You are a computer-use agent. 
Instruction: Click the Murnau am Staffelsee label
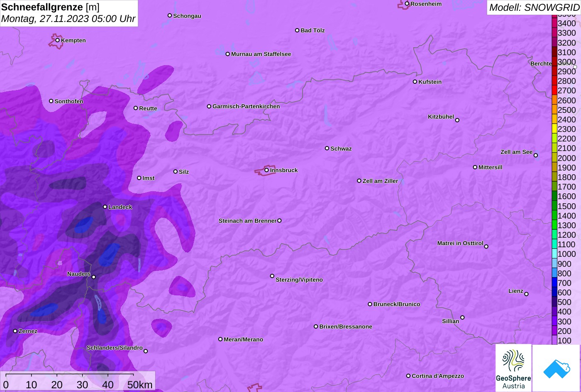click(261, 54)
